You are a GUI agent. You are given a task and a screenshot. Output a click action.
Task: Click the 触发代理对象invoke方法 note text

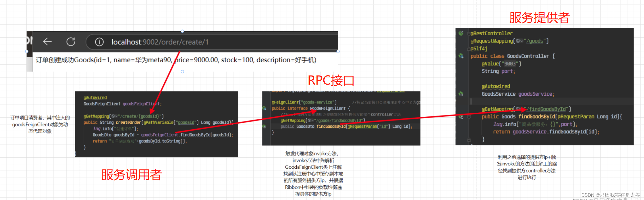pyautogui.click(x=313, y=174)
